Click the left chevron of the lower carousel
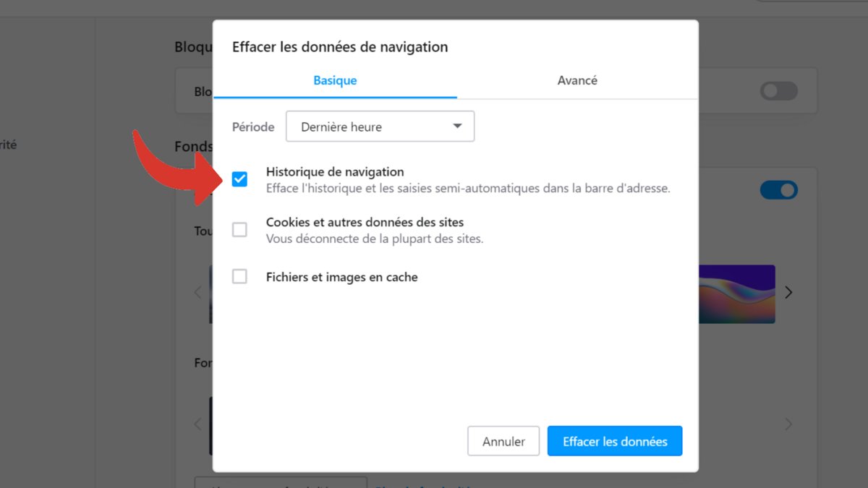The image size is (868, 488). tap(197, 424)
